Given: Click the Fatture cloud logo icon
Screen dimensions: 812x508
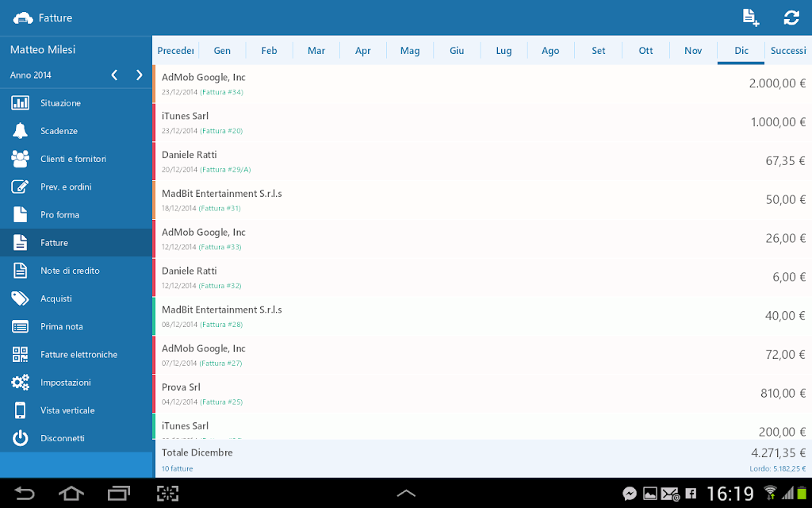Looking at the screenshot, I should pyautogui.click(x=23, y=18).
